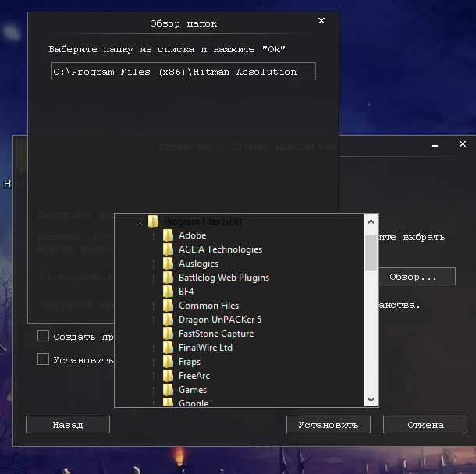Click the Обзор... browse button
This screenshot has width=476, height=474.
417,277
